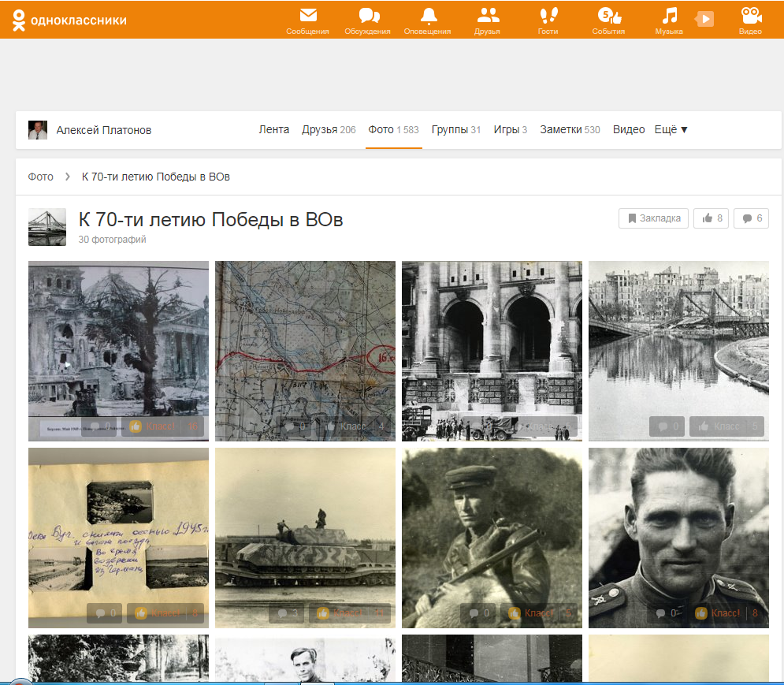Open comments on the soldier with rifle photo
784x685 pixels.
[477, 613]
